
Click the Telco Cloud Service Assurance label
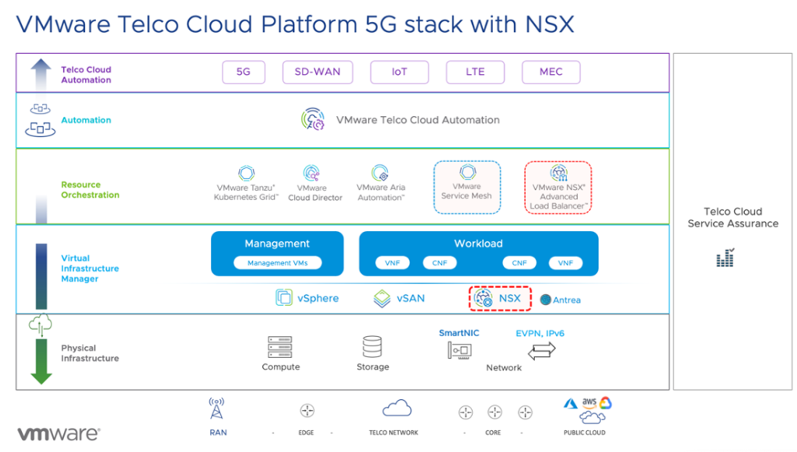(x=733, y=218)
